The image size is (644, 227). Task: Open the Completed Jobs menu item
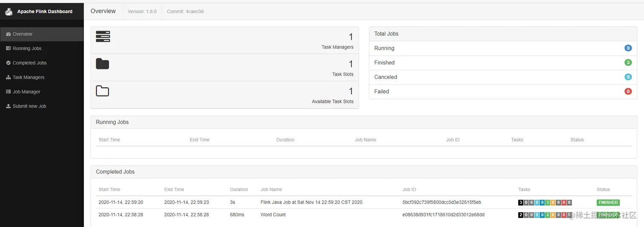29,63
